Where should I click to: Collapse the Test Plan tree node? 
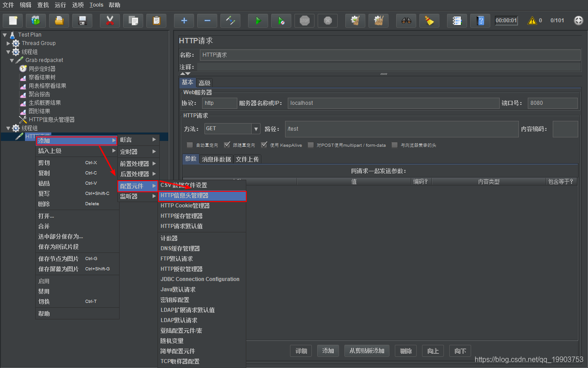pyautogui.click(x=4, y=35)
